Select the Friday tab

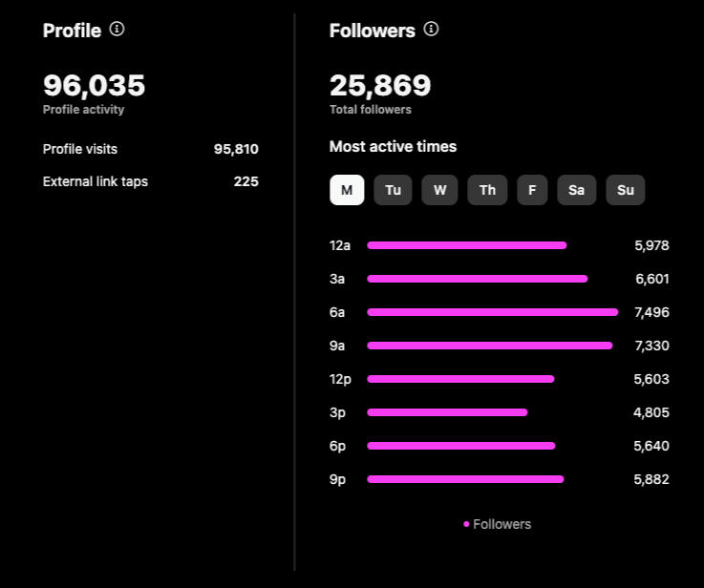pos(532,190)
